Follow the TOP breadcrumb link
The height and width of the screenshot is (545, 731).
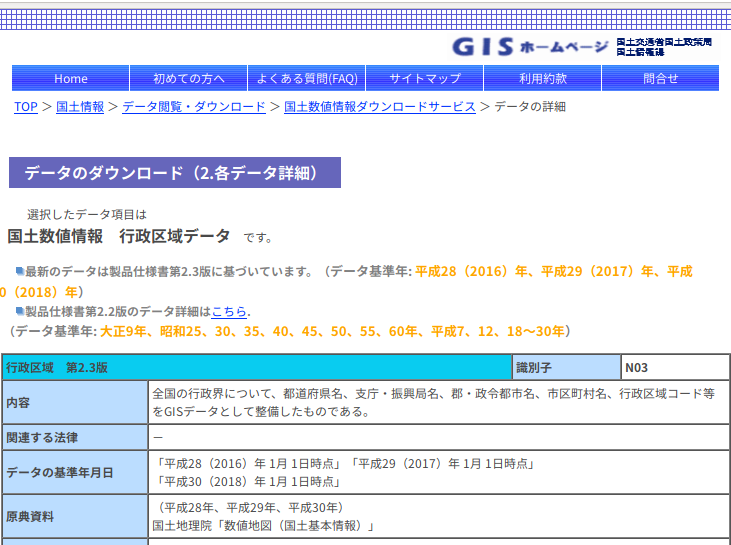pos(26,107)
